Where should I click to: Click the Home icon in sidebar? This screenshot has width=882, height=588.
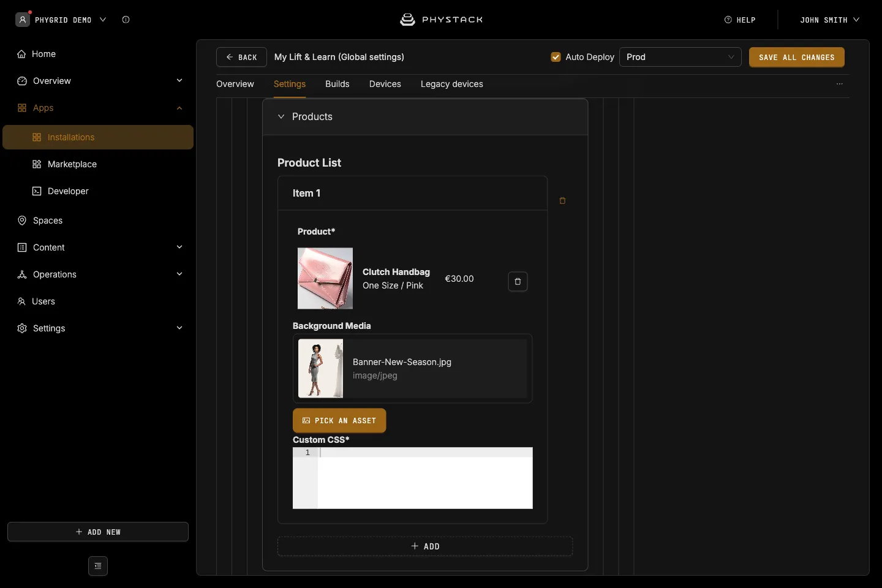[x=21, y=54]
